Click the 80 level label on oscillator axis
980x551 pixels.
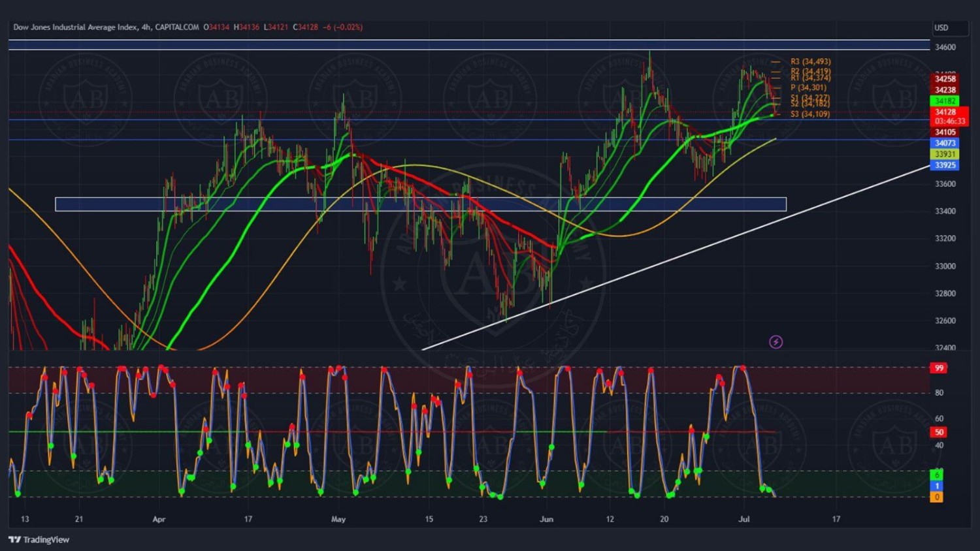(939, 393)
